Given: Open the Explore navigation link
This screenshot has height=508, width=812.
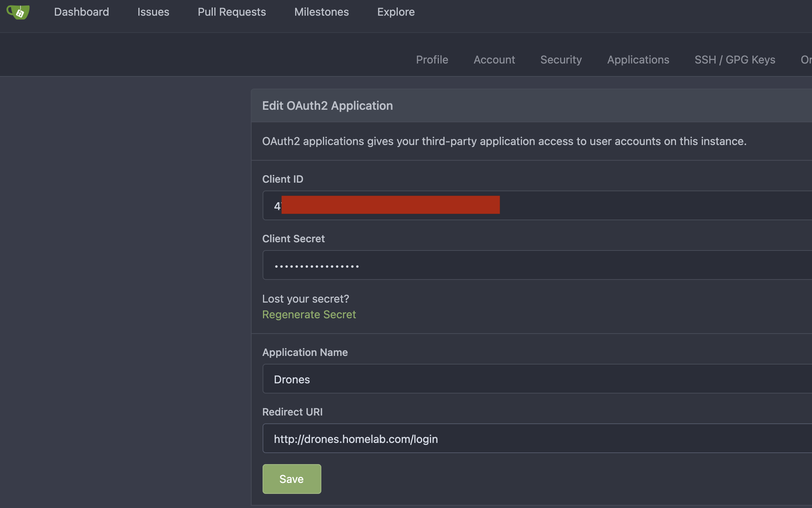Looking at the screenshot, I should tap(396, 12).
